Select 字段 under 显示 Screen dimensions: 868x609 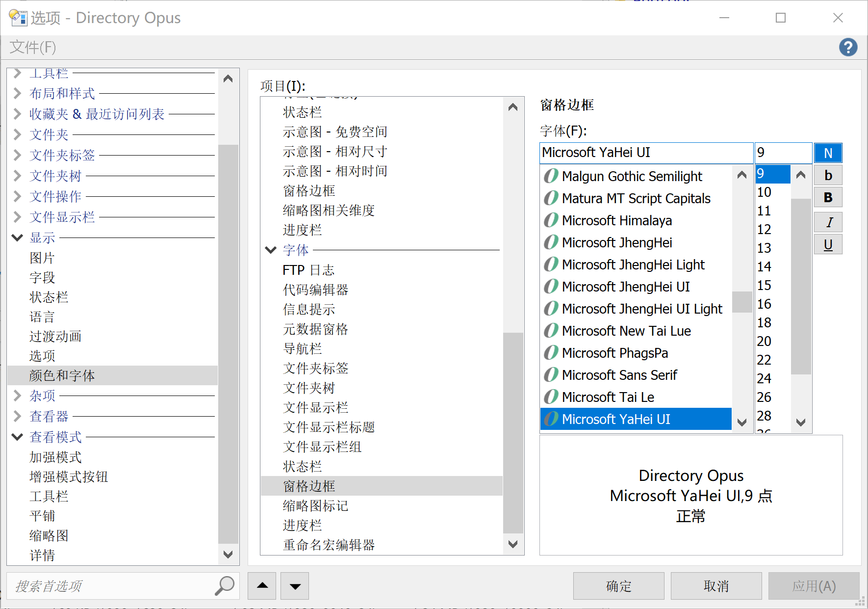pos(42,277)
